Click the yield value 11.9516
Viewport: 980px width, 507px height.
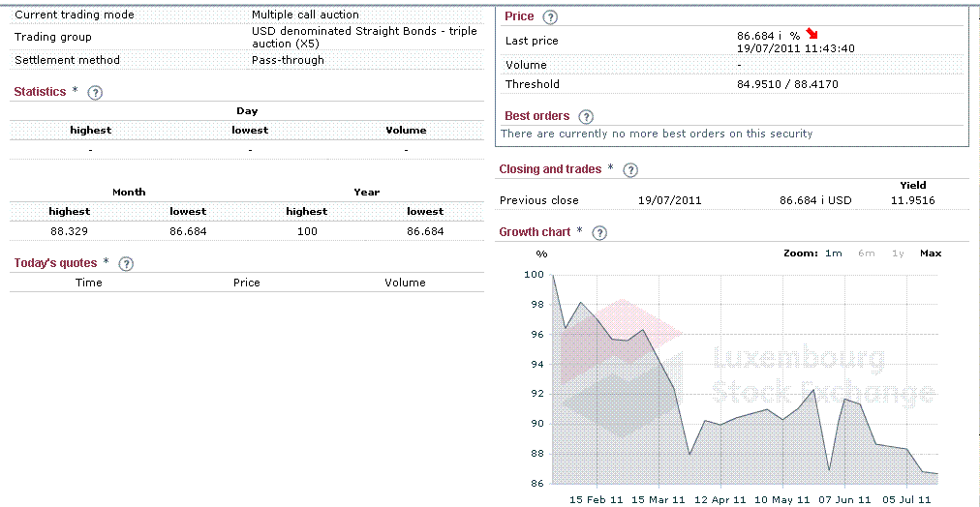(912, 200)
